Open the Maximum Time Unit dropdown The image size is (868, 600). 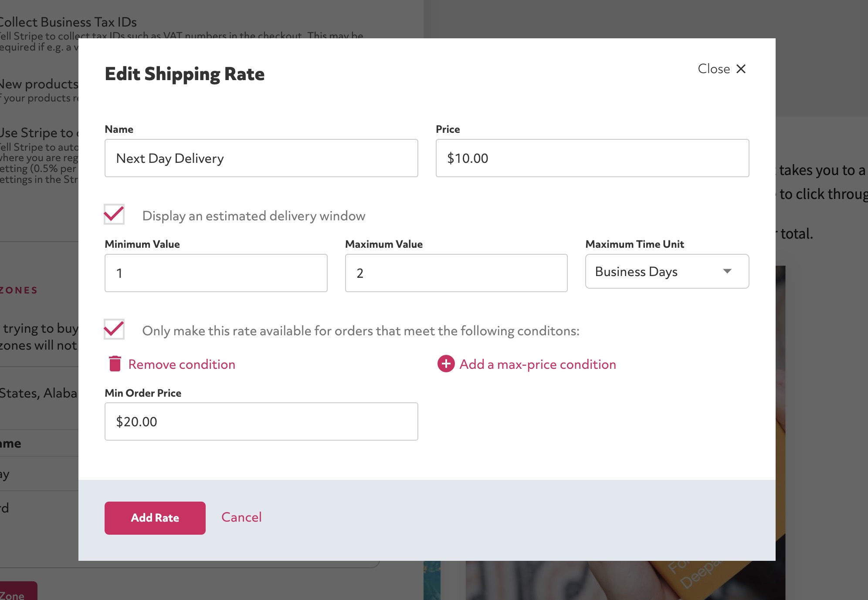click(x=667, y=271)
